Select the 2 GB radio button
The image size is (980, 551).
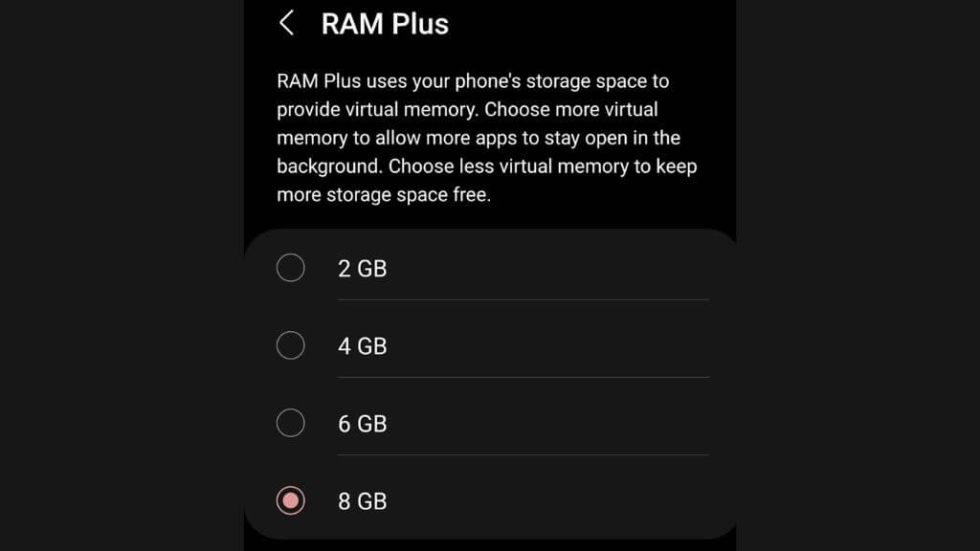click(291, 268)
